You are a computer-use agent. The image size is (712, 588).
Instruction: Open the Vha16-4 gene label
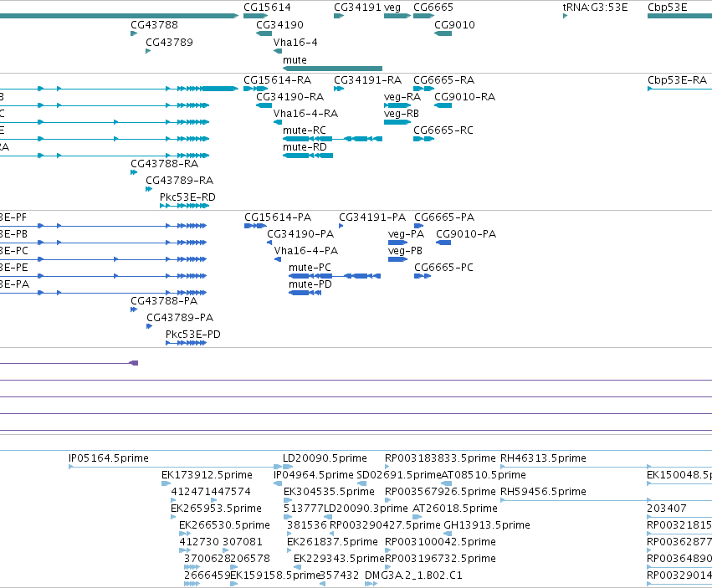point(295,43)
